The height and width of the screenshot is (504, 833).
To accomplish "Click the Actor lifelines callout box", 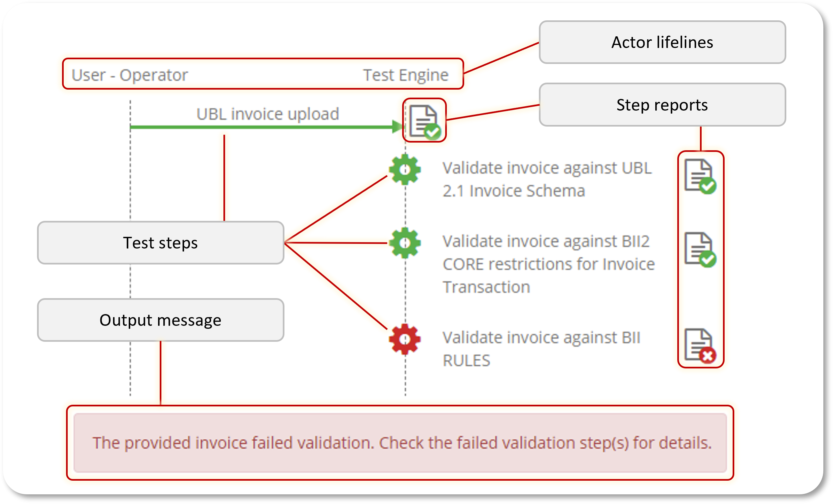I will point(662,42).
